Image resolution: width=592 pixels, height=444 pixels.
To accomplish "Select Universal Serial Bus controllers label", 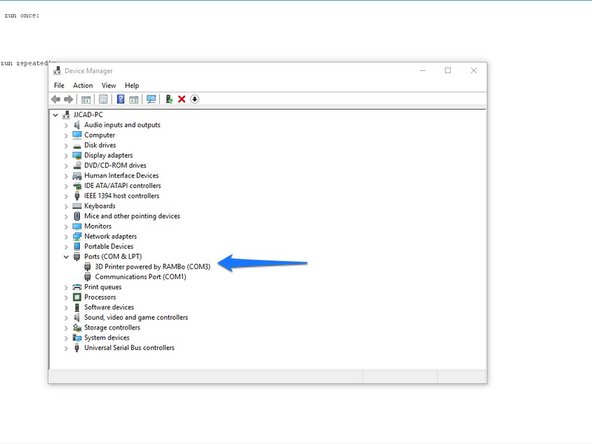I will click(x=129, y=348).
